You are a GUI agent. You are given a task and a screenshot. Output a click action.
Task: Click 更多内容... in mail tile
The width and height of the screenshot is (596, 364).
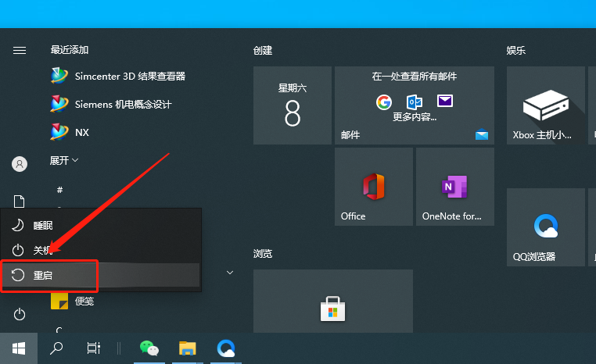[415, 116]
